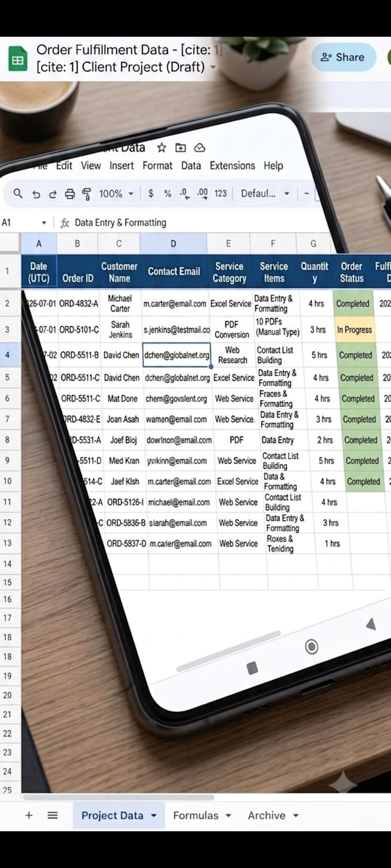
Task: Click cell ORD-5101-C
Action: pyautogui.click(x=79, y=330)
